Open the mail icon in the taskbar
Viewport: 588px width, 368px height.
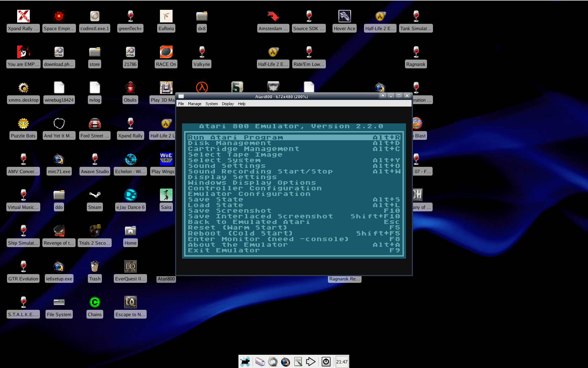(260, 361)
